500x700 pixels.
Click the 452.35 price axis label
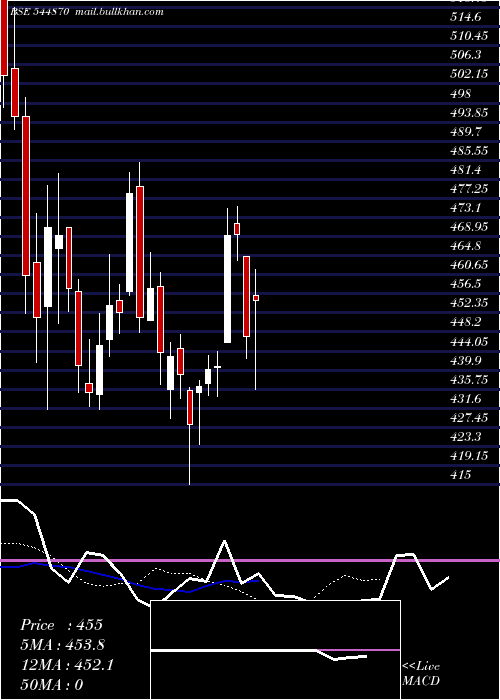click(469, 303)
